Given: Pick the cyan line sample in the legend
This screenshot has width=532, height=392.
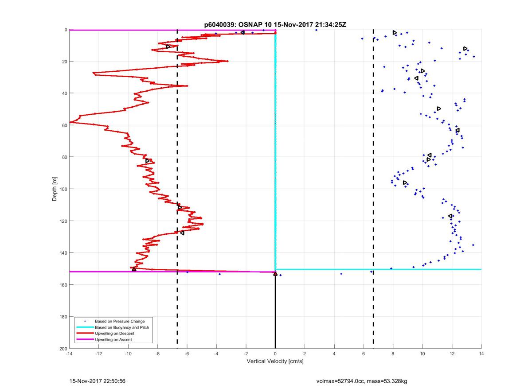Looking at the screenshot, I should [x=85, y=327].
